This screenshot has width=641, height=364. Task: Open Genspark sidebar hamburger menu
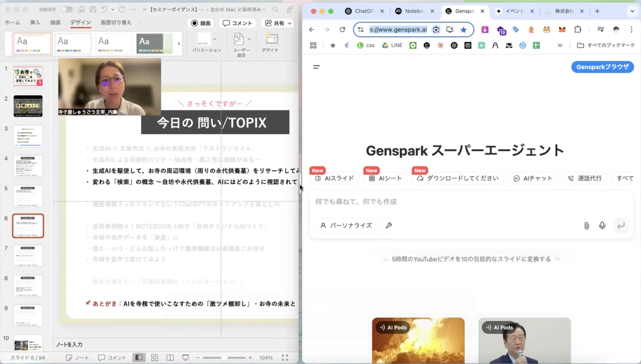coord(316,67)
